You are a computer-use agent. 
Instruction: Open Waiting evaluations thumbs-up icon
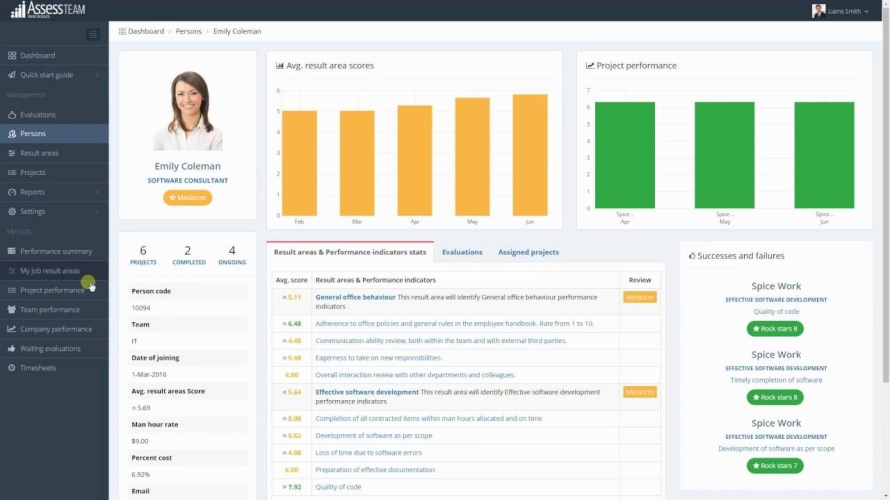pos(12,349)
